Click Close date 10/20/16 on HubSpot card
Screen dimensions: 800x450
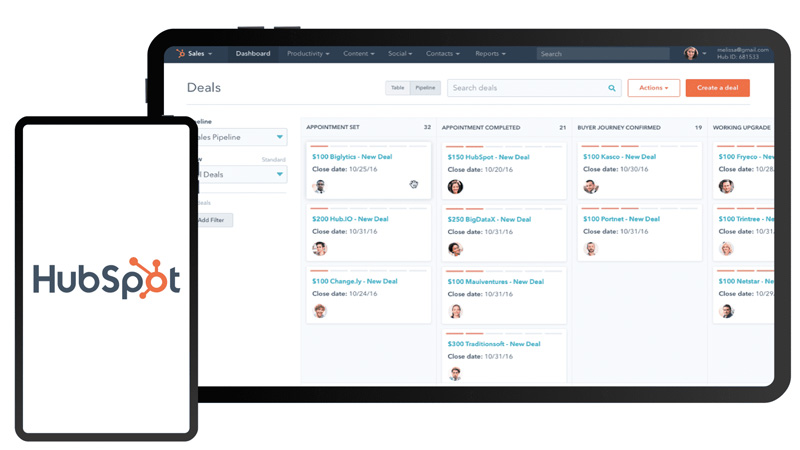(480, 169)
